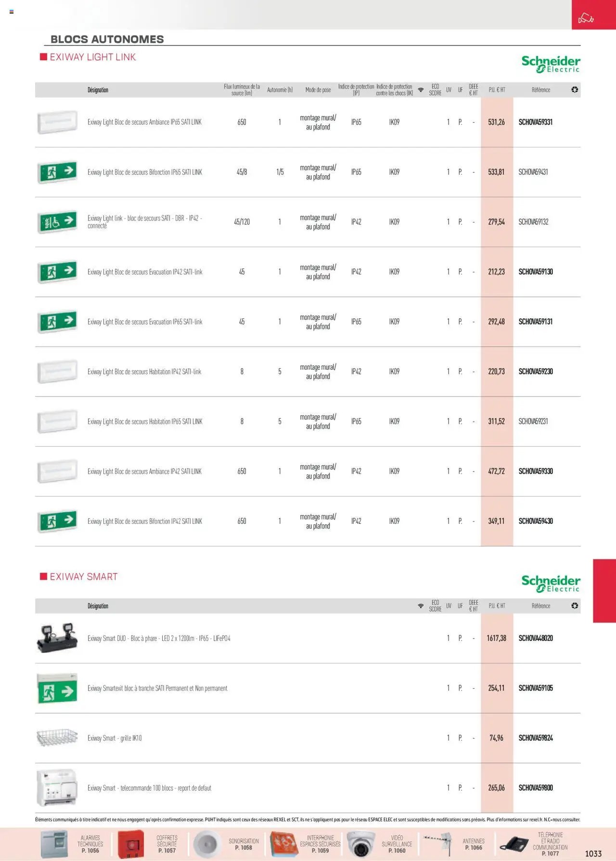Click the recycling icon in Exiway Light Link header
The height and width of the screenshot is (861, 616).
[575, 90]
